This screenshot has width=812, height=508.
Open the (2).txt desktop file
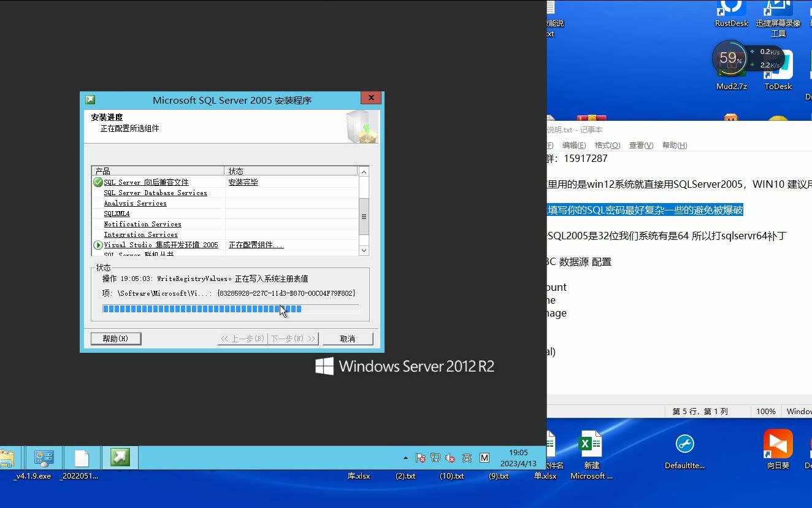pyautogui.click(x=405, y=476)
